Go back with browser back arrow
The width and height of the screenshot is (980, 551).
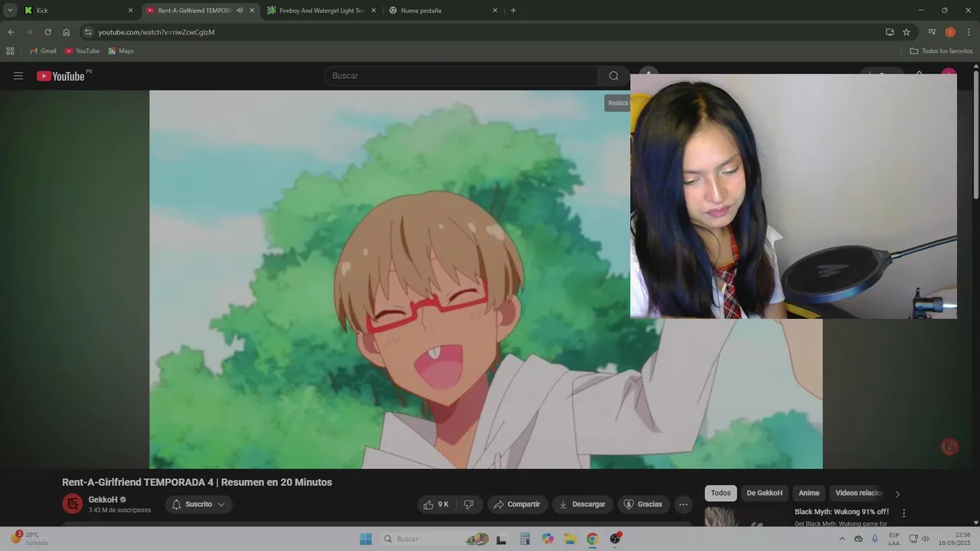click(11, 32)
